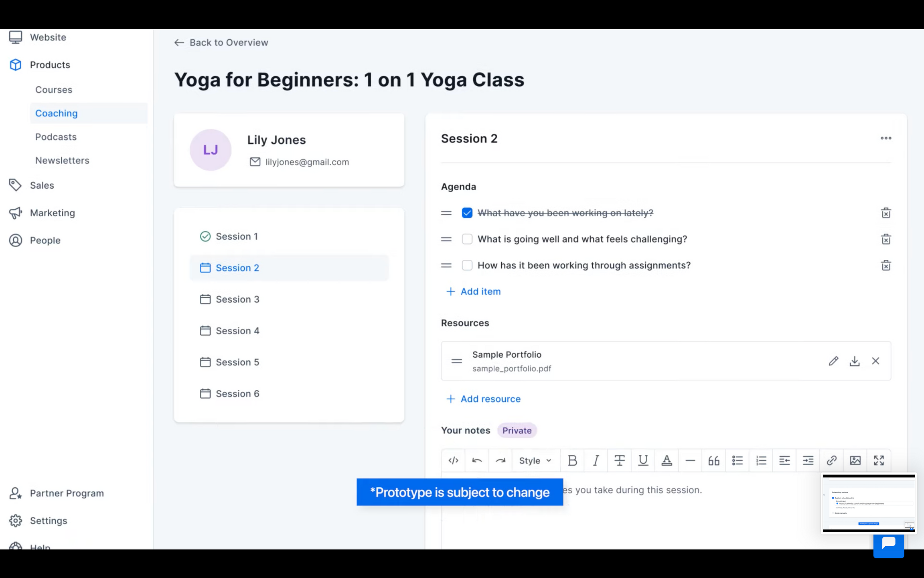Screen dimensions: 924x578
Task: Insert an image into notes
Action: click(855, 460)
